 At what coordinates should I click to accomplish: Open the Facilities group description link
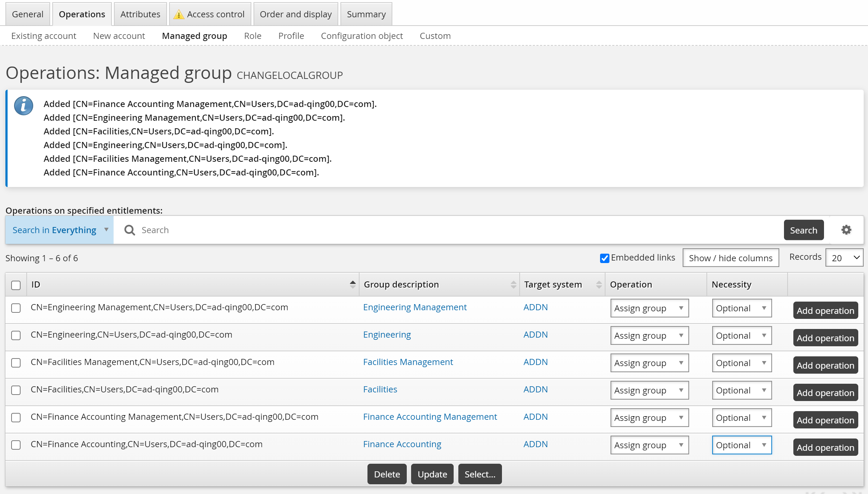pyautogui.click(x=380, y=390)
